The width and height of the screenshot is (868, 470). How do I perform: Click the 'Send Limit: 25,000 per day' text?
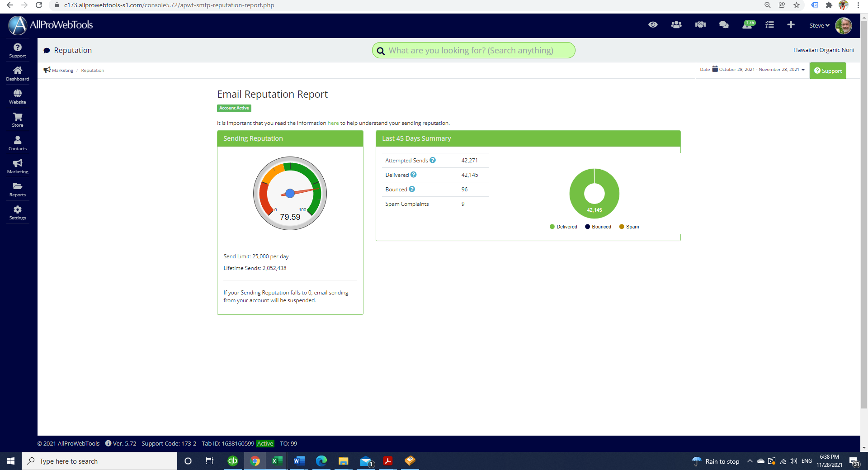256,256
